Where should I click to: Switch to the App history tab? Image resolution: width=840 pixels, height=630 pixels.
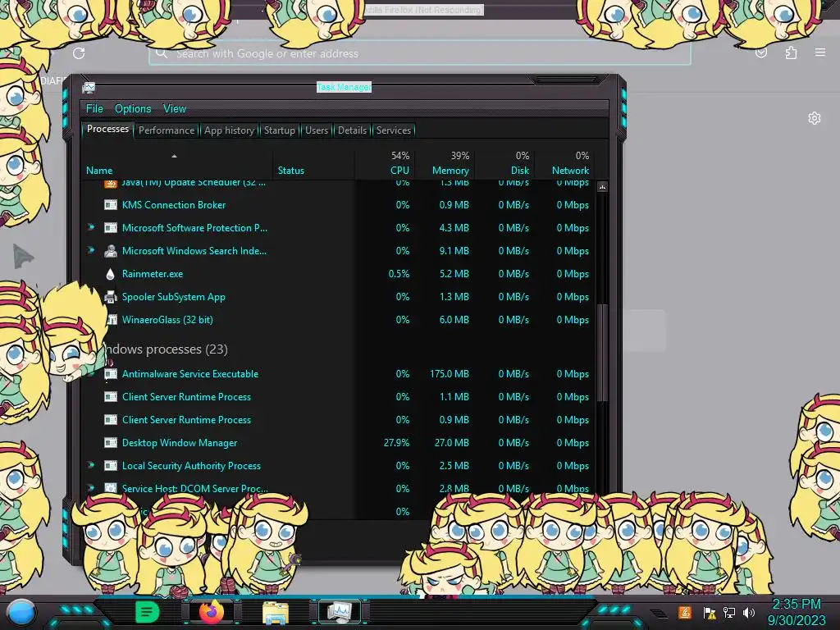[229, 130]
